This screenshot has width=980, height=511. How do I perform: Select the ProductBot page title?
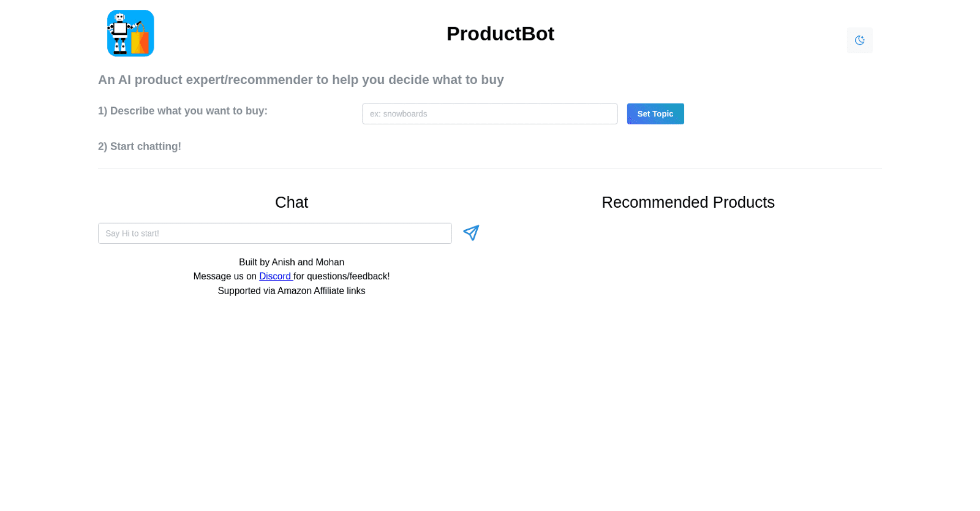(500, 34)
